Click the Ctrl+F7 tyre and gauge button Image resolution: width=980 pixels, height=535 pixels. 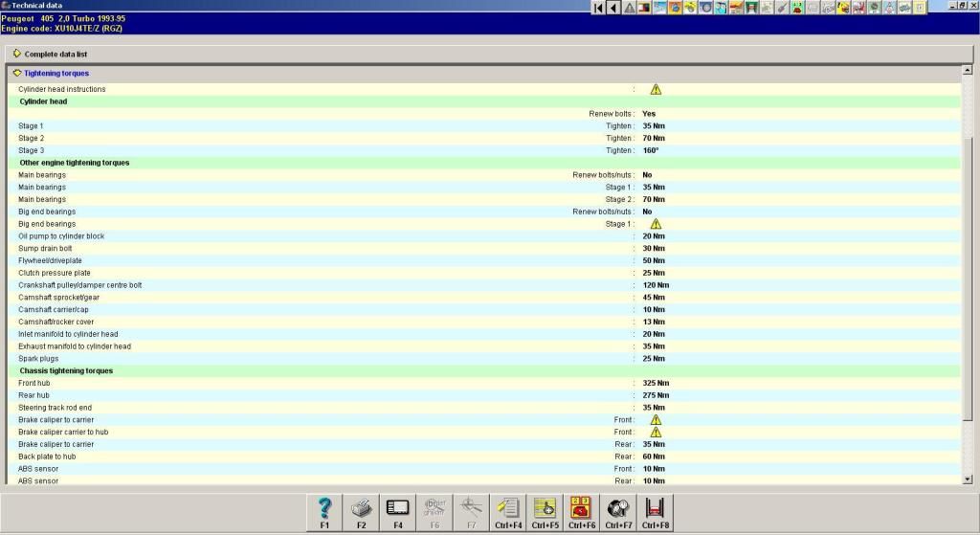(x=619, y=512)
